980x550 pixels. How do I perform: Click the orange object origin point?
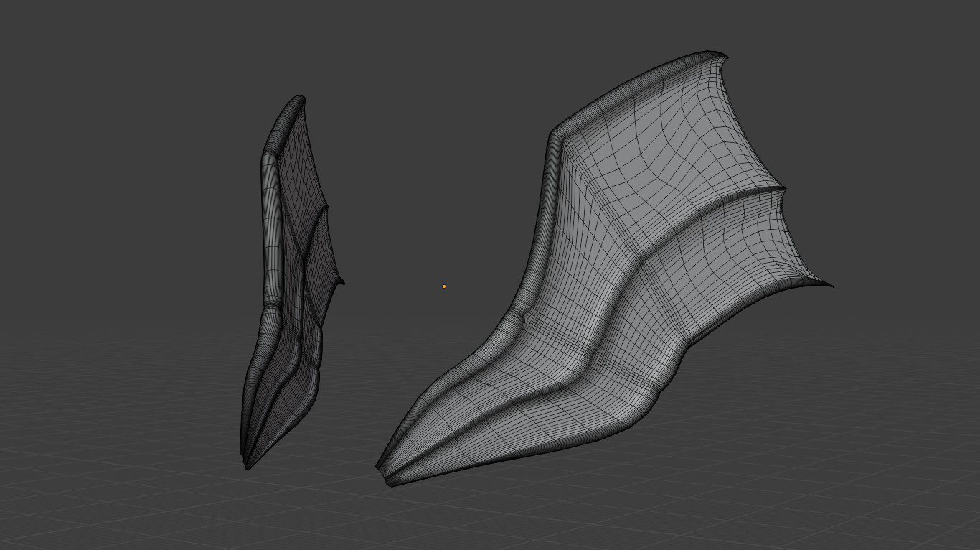[443, 286]
